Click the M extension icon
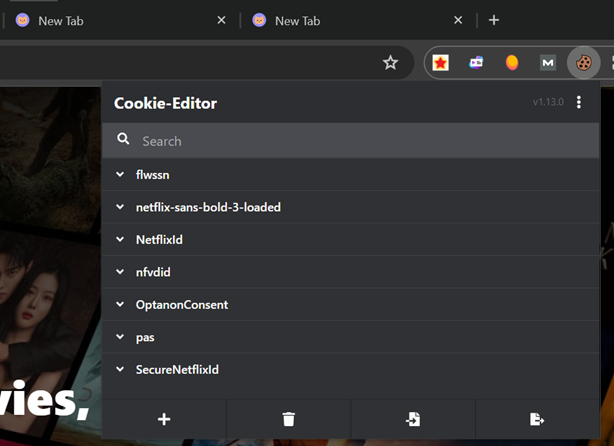This screenshot has height=446, width=614. click(547, 63)
